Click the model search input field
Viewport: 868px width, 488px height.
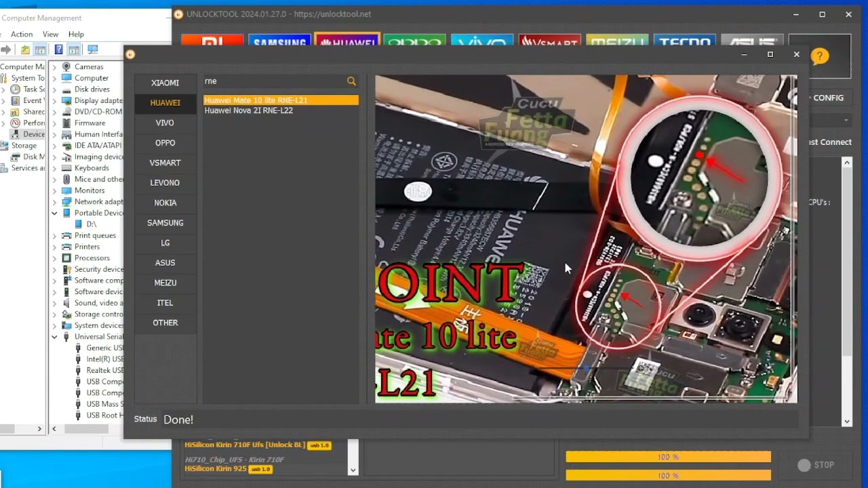(x=275, y=81)
